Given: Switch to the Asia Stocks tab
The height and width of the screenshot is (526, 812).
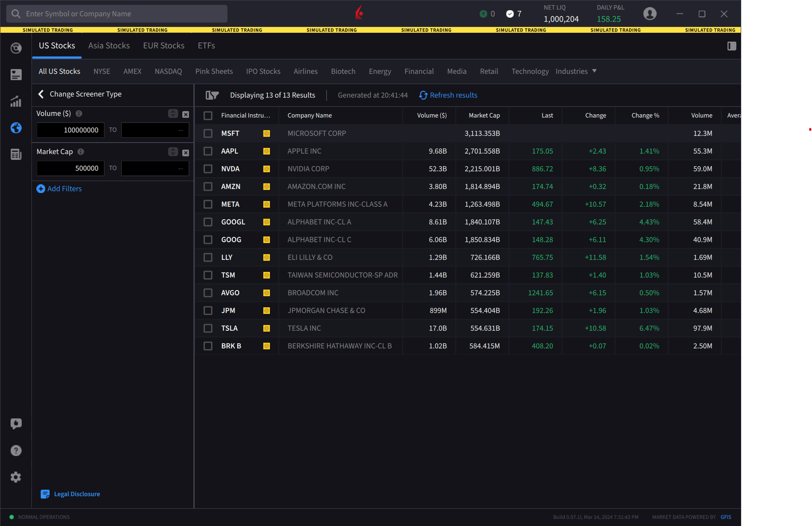Looking at the screenshot, I should pyautogui.click(x=109, y=46).
